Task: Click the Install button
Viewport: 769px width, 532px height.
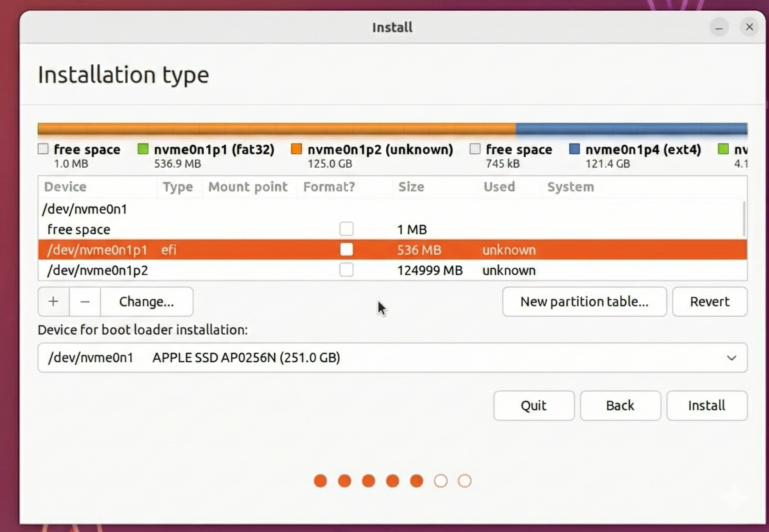Action: tap(707, 406)
